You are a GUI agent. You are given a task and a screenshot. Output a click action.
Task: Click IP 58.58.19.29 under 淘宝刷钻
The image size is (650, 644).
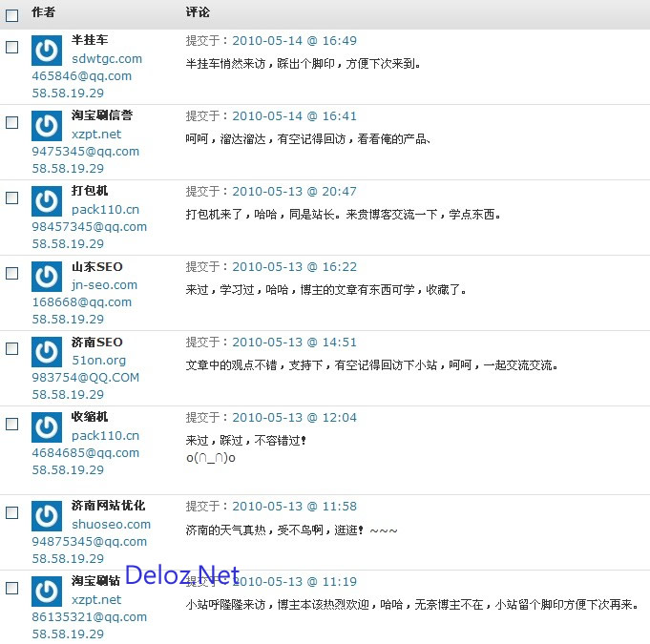point(68,634)
